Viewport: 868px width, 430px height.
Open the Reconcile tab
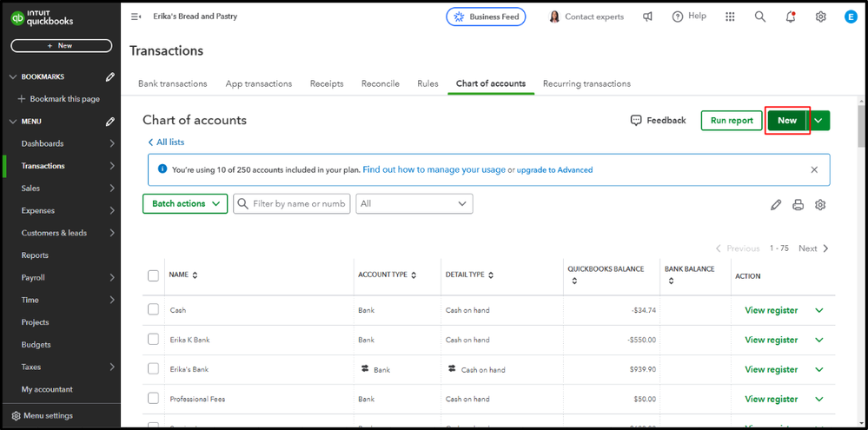pos(381,83)
